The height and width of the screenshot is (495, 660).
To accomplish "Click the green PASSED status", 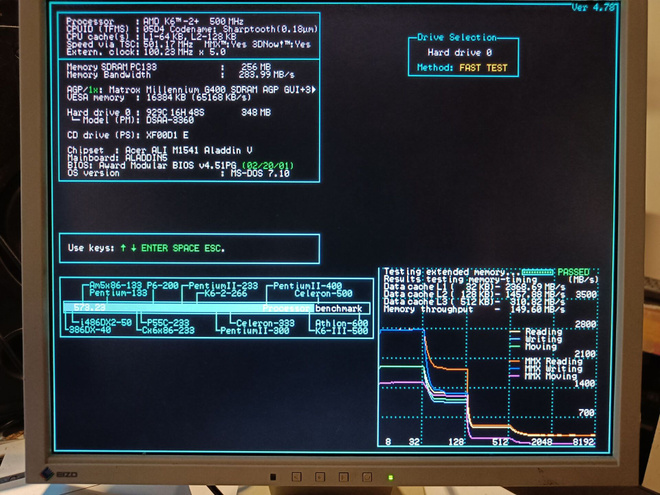I will point(573,272).
